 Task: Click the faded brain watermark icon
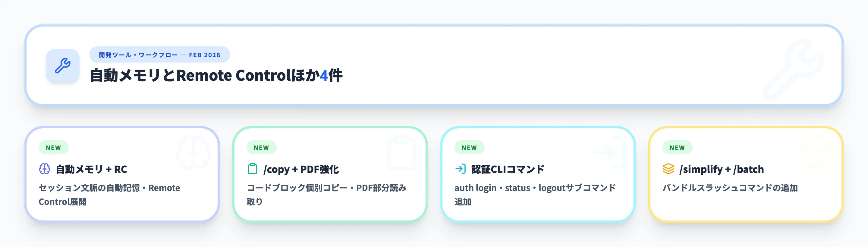coord(193,152)
